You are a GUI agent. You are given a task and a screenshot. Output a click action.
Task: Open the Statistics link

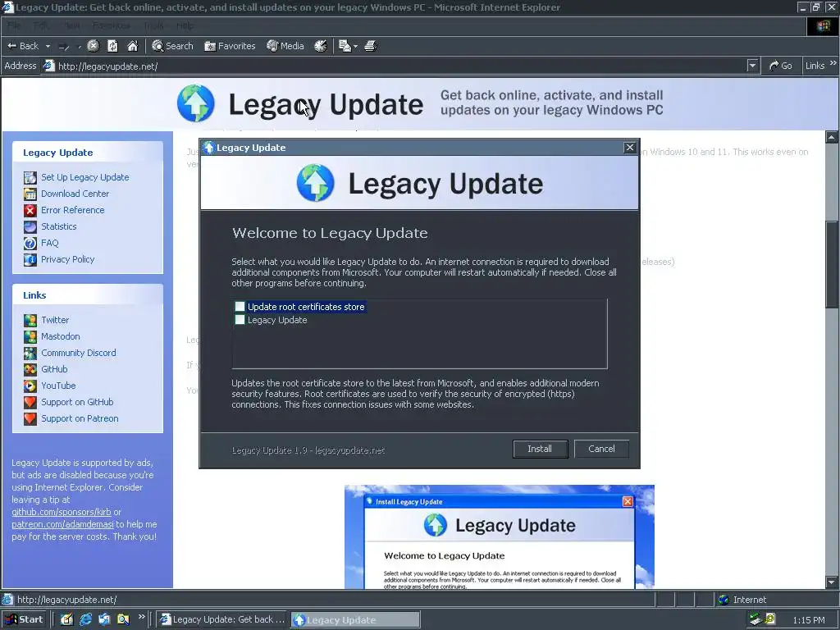point(58,226)
